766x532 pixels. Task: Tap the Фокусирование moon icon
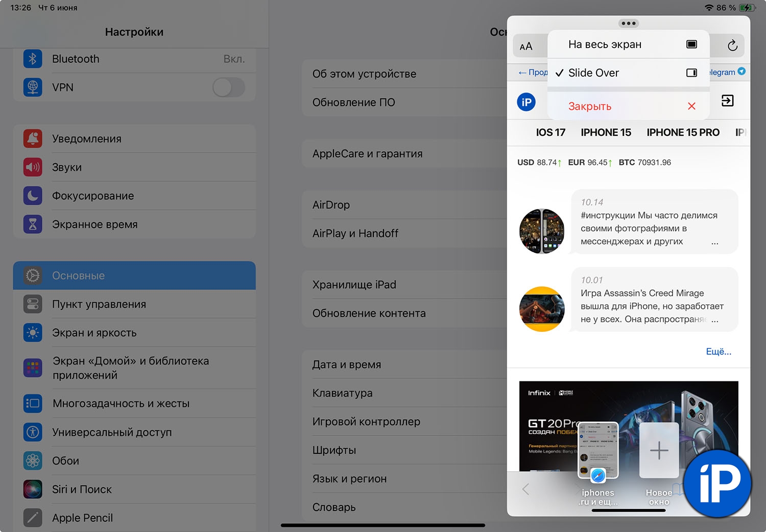(33, 196)
